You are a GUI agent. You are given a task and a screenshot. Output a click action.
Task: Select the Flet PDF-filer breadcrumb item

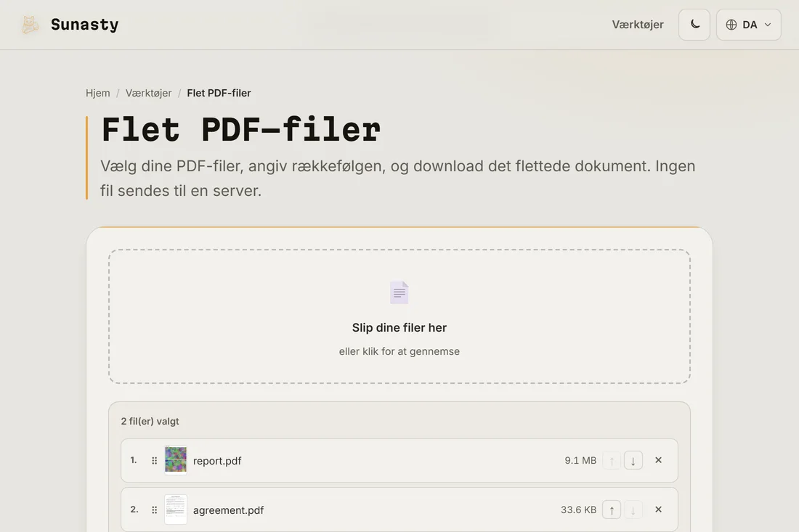tap(219, 93)
